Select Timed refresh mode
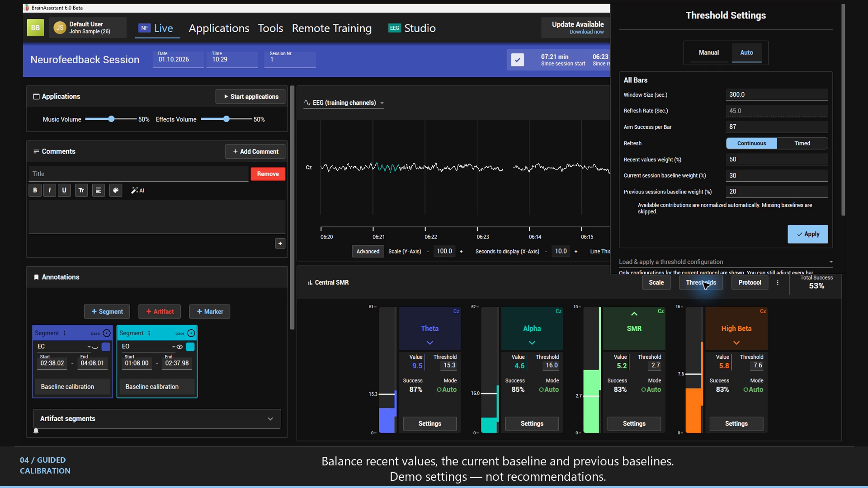Screen dimensions: 868x488 (x=802, y=143)
